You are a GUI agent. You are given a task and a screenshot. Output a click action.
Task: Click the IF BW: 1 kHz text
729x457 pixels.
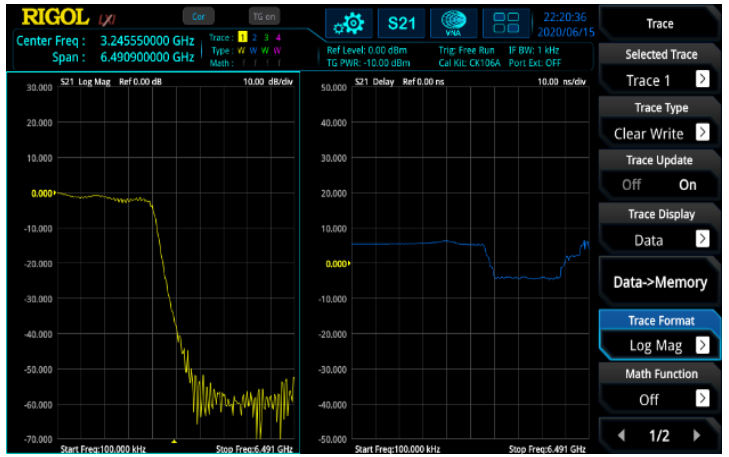[534, 50]
